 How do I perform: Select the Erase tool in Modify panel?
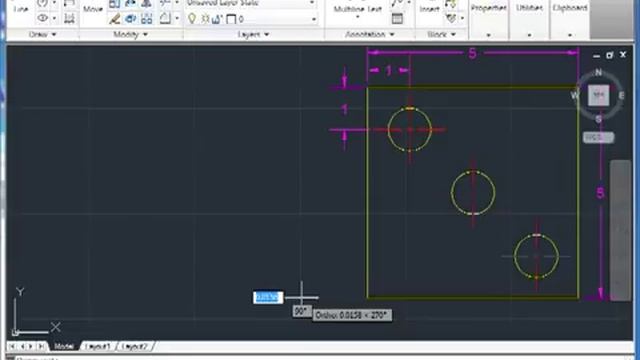(115, 18)
